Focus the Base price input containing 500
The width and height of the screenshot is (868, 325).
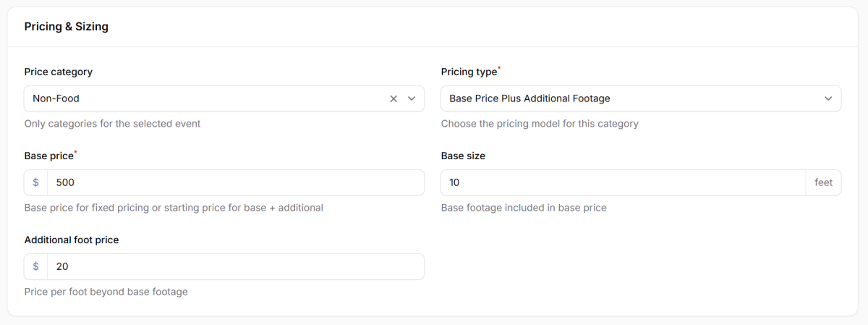point(235,182)
